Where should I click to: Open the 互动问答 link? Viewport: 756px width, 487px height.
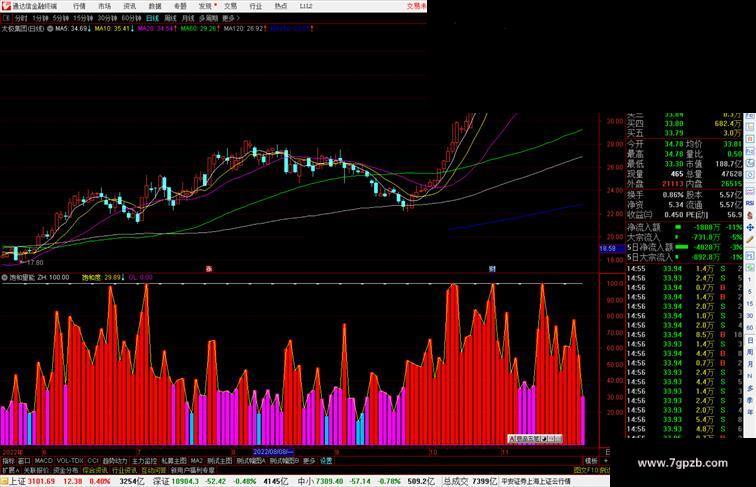(153, 470)
